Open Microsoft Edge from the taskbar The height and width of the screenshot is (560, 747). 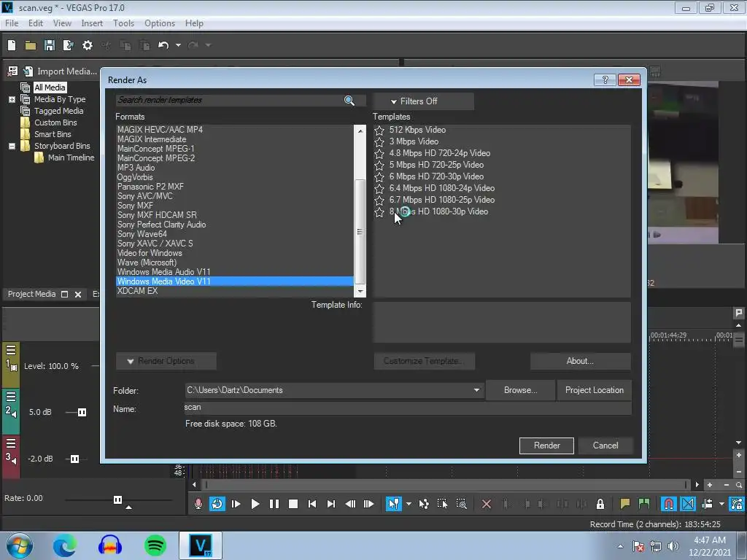pos(65,545)
